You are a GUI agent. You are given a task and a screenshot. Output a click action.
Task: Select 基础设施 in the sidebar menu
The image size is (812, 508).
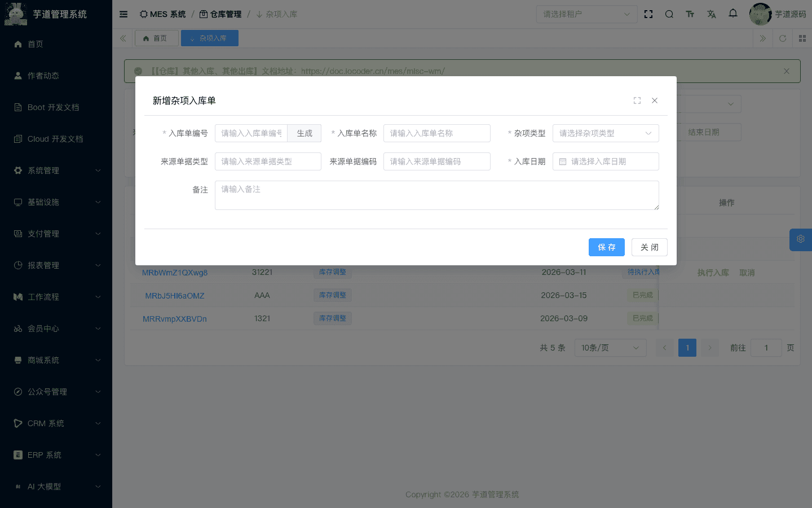(x=56, y=202)
